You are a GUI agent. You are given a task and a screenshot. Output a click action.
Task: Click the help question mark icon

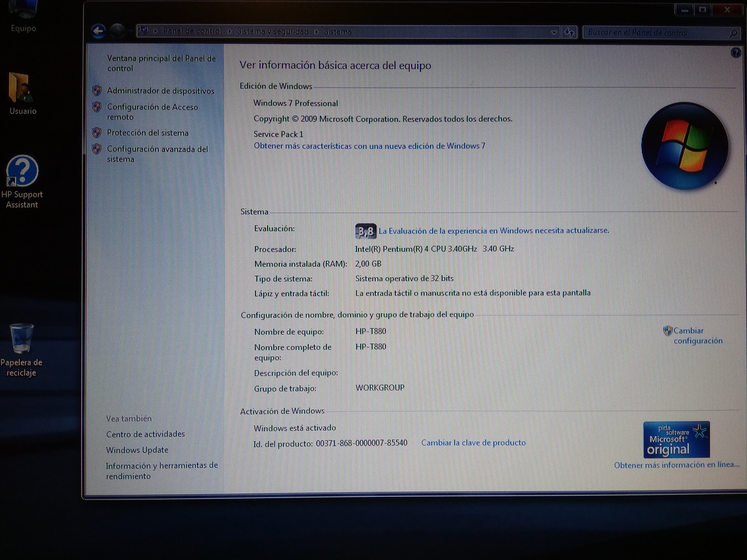pos(736,53)
